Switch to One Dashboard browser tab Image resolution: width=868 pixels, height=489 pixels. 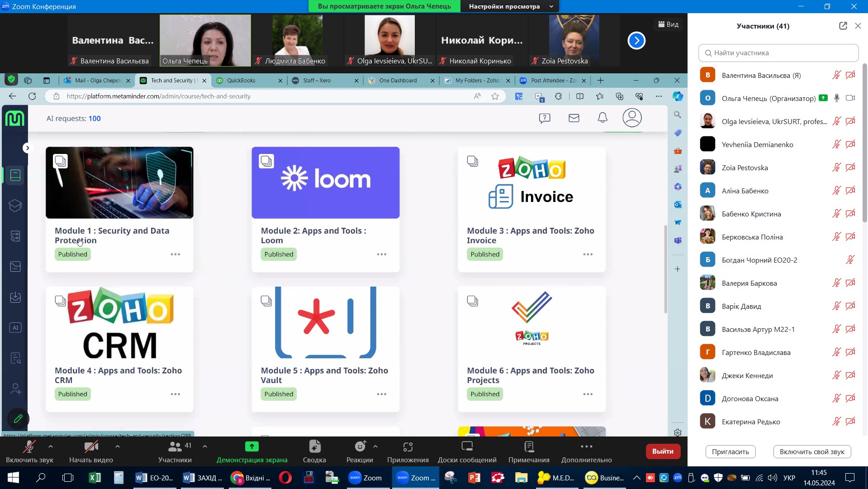398,81
